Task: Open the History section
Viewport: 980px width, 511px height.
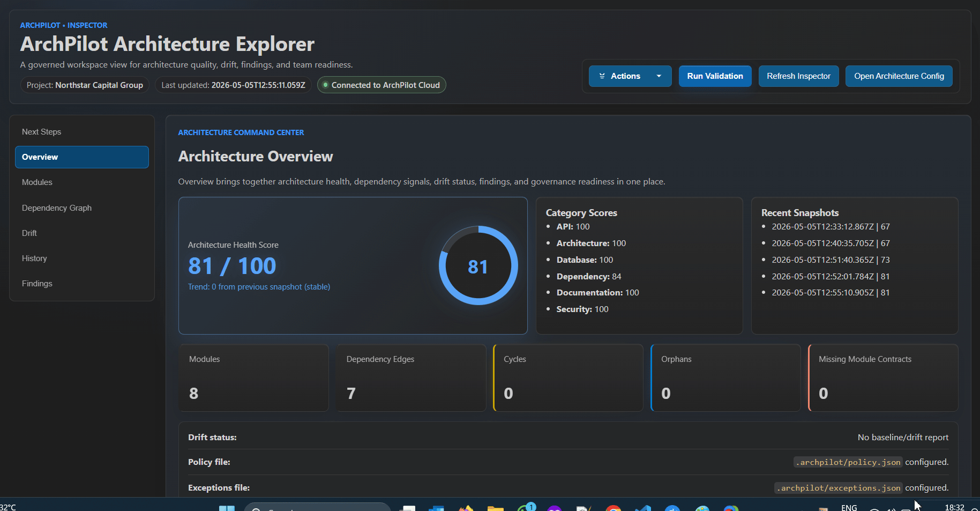Action: (x=82, y=258)
